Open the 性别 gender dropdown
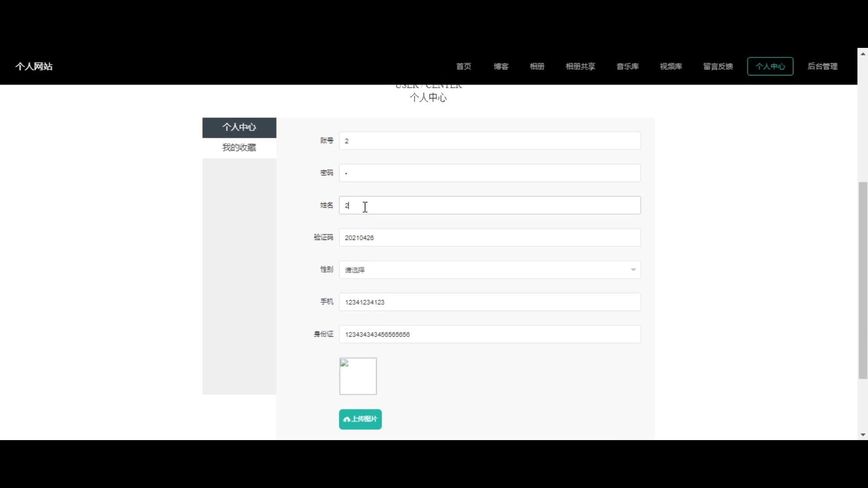Screen dimensions: 868x488 click(x=489, y=270)
